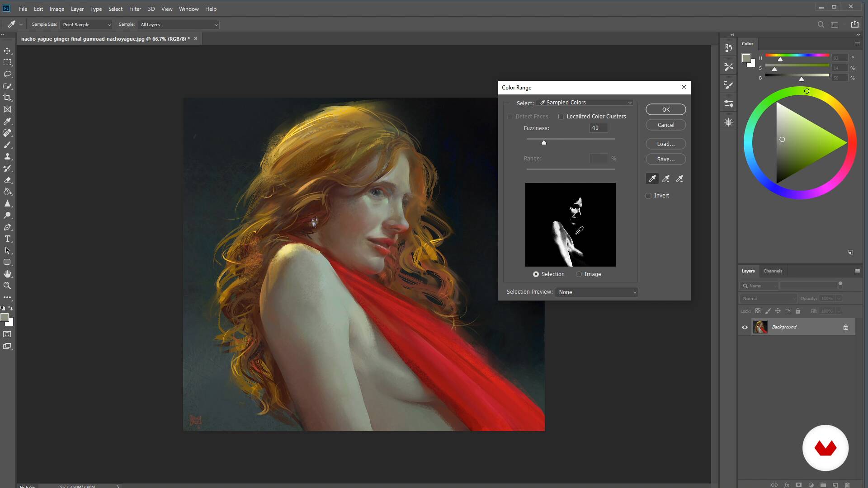Select the Zoom tool

click(7, 286)
